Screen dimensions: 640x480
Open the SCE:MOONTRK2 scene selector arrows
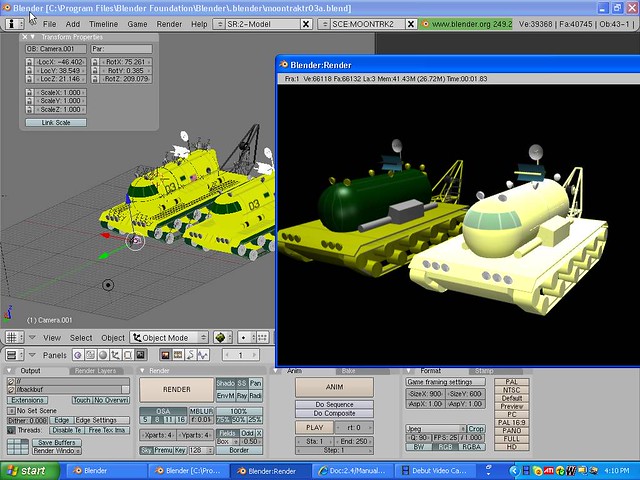point(325,24)
